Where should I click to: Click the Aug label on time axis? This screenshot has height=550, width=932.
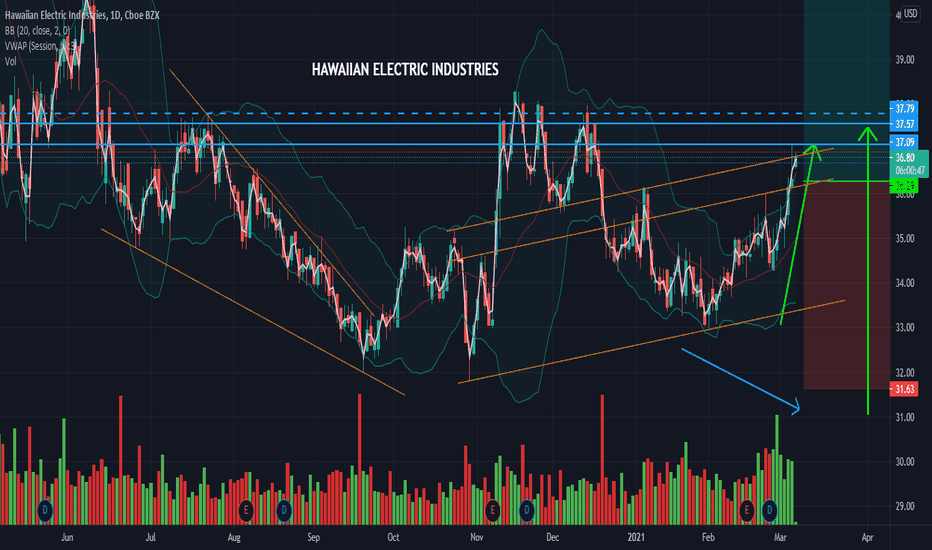tap(234, 538)
